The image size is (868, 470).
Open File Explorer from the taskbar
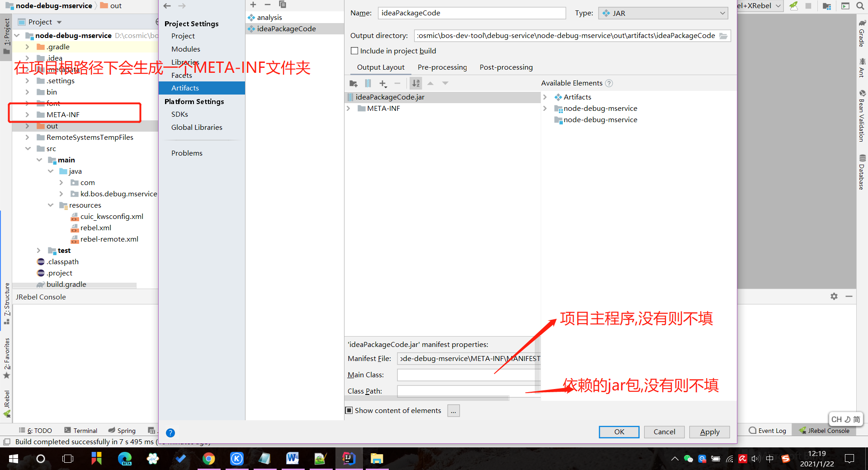tap(377, 459)
